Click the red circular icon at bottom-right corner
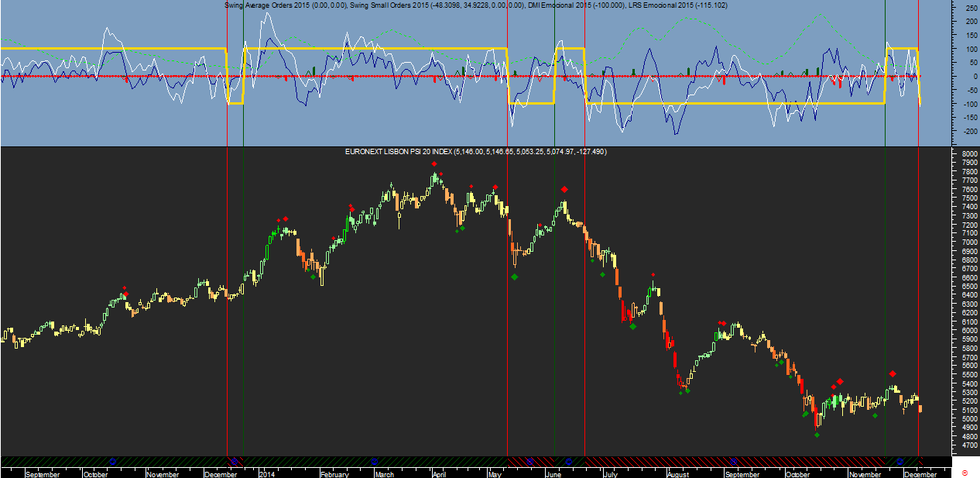The width and height of the screenshot is (980, 478). (x=964, y=472)
